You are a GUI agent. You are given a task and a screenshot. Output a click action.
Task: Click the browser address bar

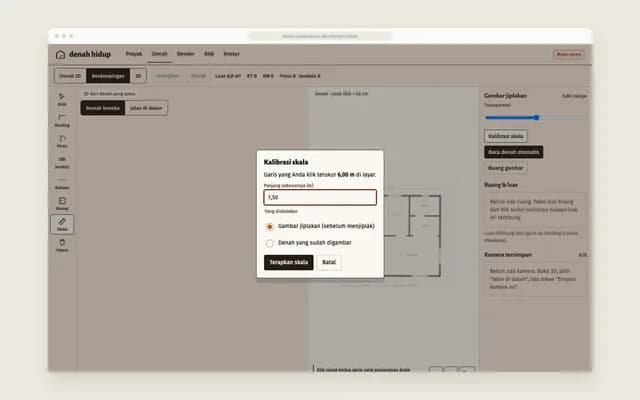click(320, 36)
